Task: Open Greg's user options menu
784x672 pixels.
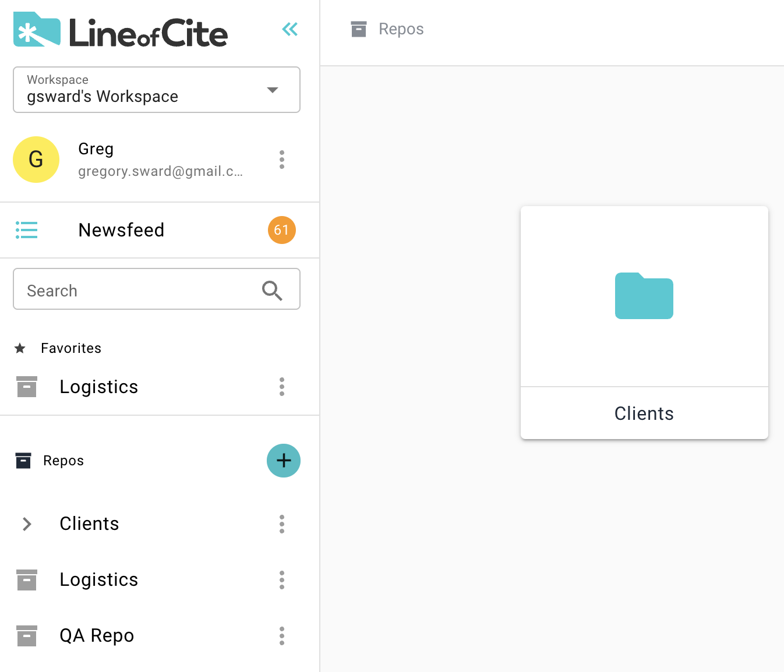Action: 282,160
